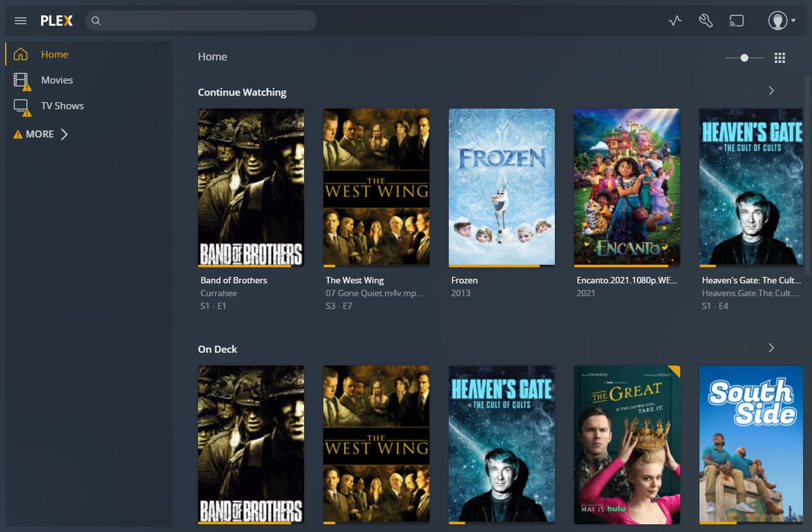Open the hamburger menu icon
The height and width of the screenshot is (532, 812).
click(21, 21)
